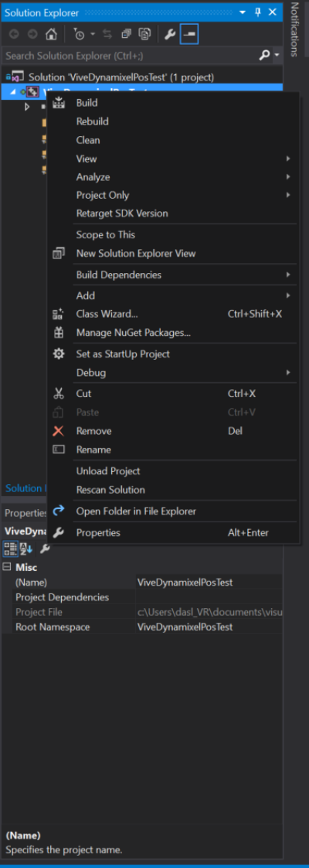Toggle the auto-hide pin of Solution Explorer
The image size is (309, 868).
click(257, 12)
